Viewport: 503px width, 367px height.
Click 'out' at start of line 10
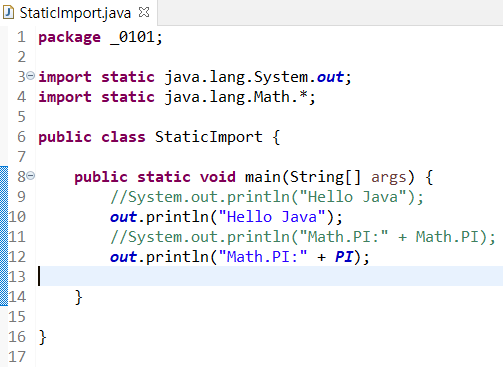(x=123, y=217)
